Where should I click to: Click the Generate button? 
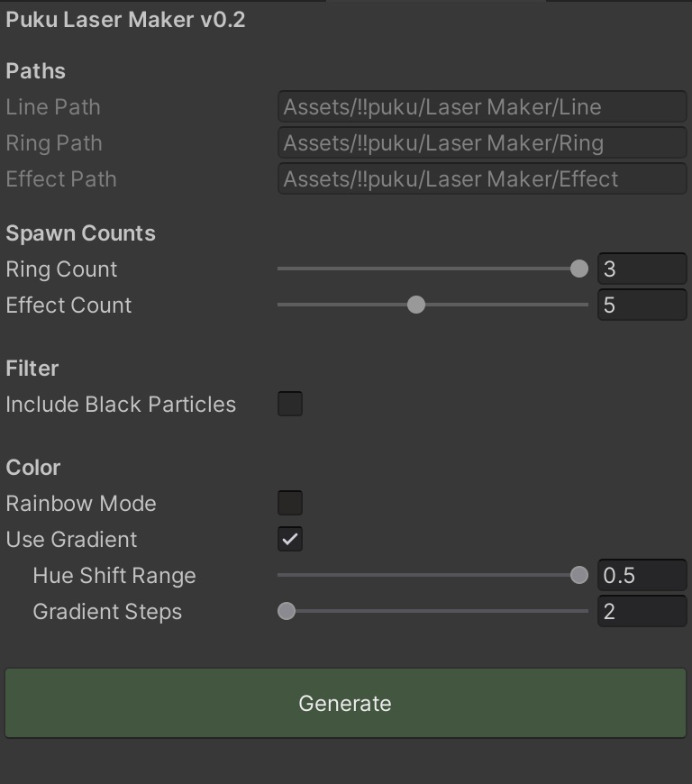click(x=345, y=703)
